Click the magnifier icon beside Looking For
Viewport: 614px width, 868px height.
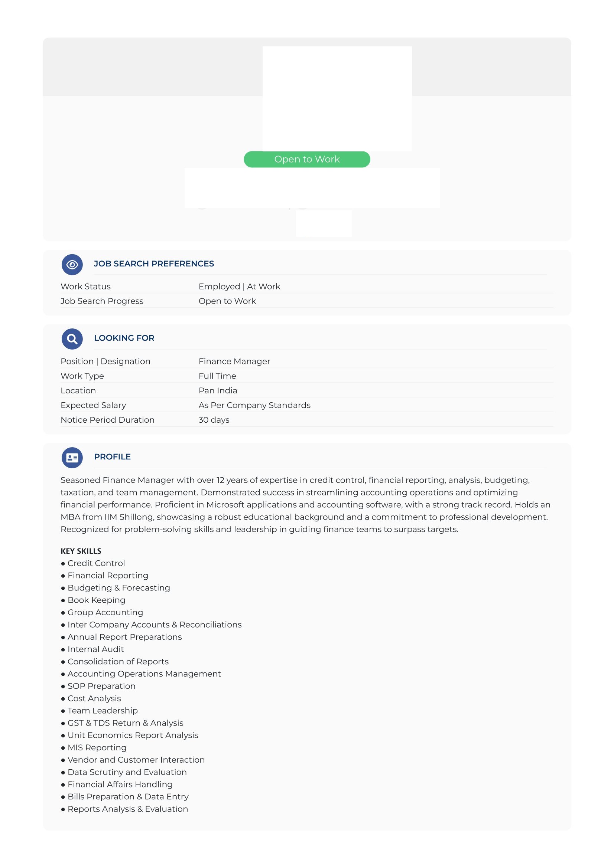pos(72,339)
